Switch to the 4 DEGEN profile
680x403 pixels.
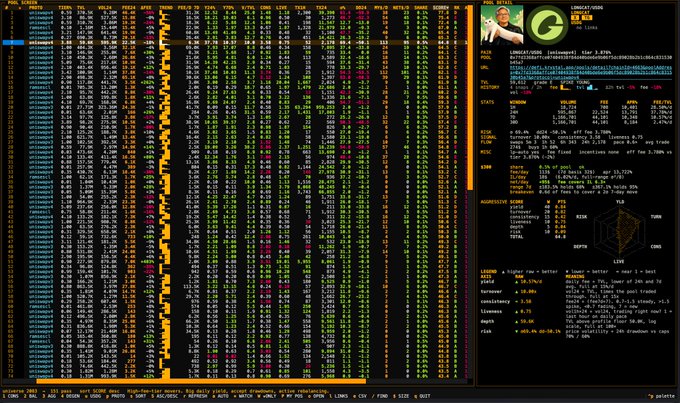(x=70, y=396)
